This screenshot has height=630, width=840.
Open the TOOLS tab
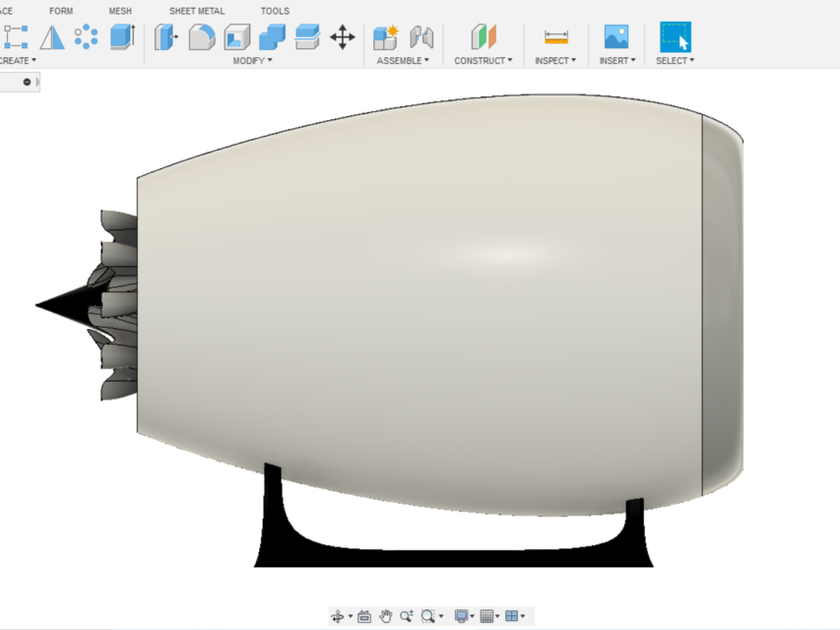coord(274,10)
